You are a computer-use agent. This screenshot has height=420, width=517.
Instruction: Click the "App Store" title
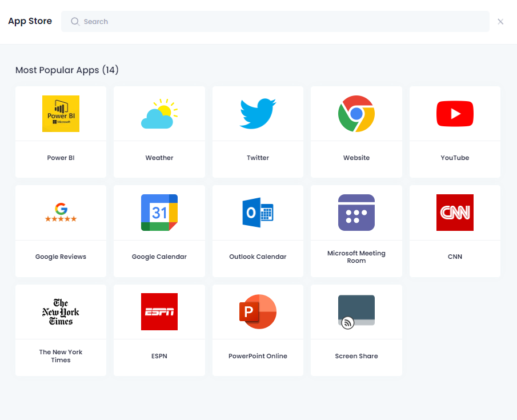point(30,21)
